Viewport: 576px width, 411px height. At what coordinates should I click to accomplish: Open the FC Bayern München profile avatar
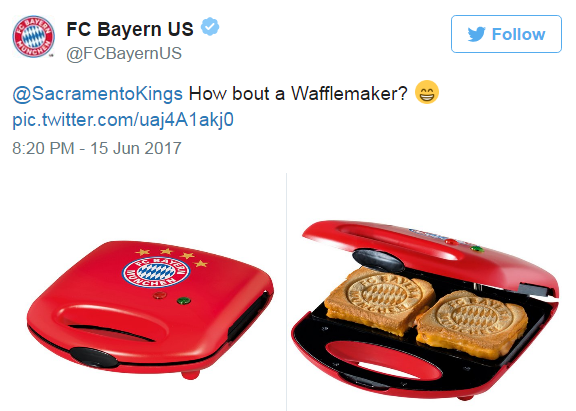tap(33, 36)
